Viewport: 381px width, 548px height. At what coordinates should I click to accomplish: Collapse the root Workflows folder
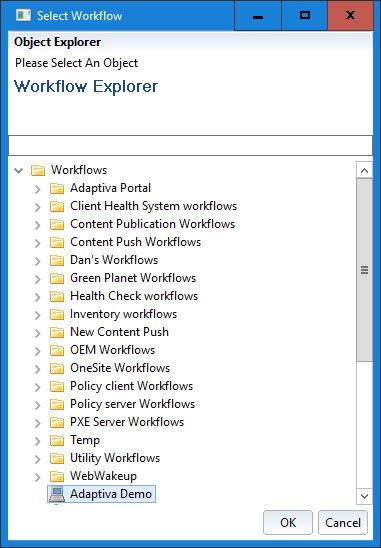19,171
